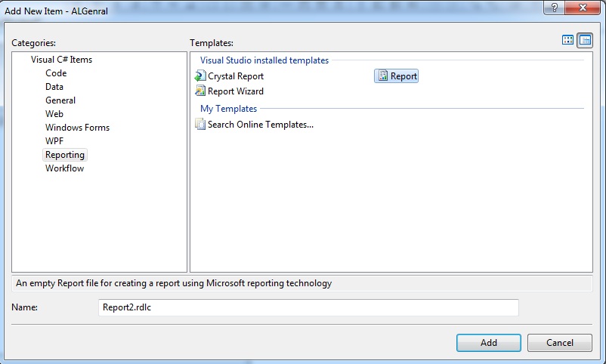Switch to large icons view
The height and width of the screenshot is (364, 606).
(x=567, y=40)
